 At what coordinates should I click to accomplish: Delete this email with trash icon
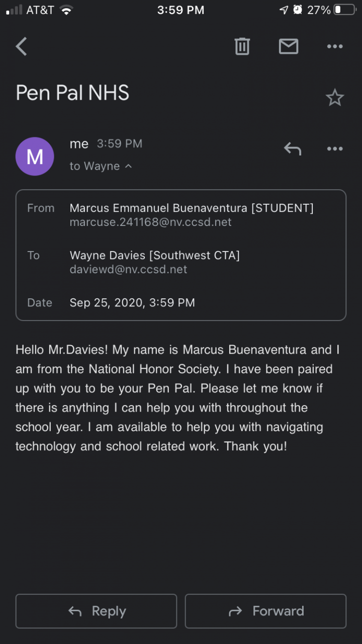tap(242, 47)
